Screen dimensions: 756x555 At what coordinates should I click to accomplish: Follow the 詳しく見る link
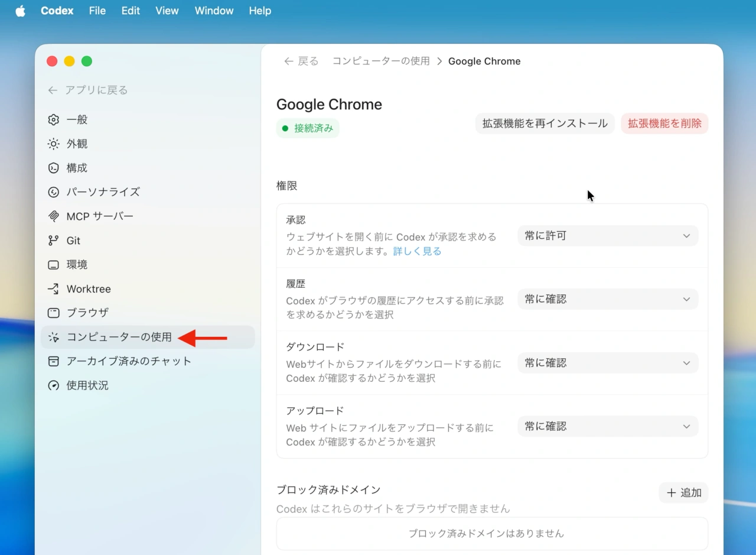418,251
